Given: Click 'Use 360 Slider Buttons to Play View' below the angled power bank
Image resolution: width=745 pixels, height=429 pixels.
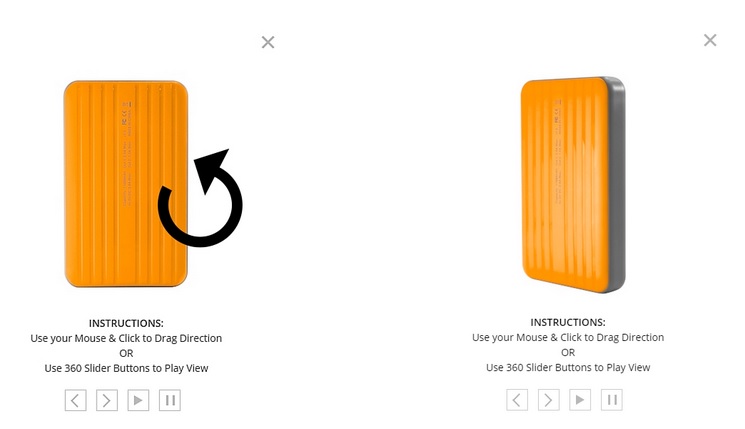Looking at the screenshot, I should pyautogui.click(x=568, y=367).
